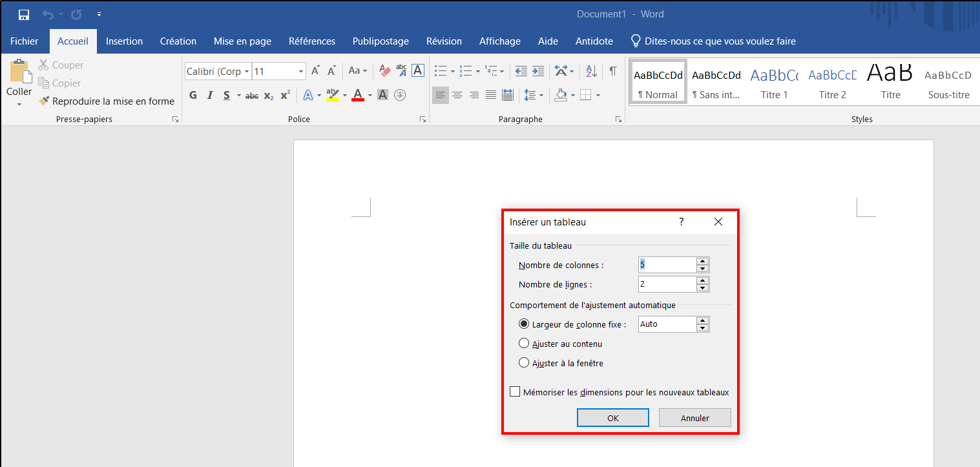Screen dimensions: 980x467
Task: Click OK in the Insérer un tableau dialog
Action: click(x=613, y=418)
